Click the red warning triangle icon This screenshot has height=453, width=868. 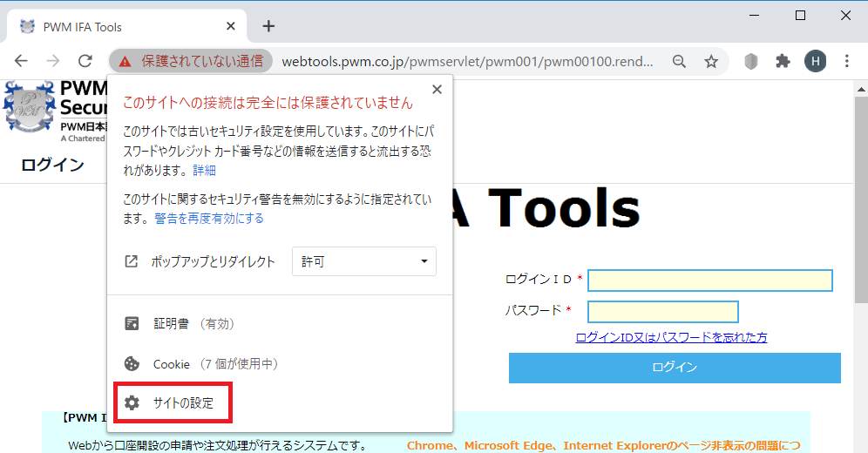(125, 61)
